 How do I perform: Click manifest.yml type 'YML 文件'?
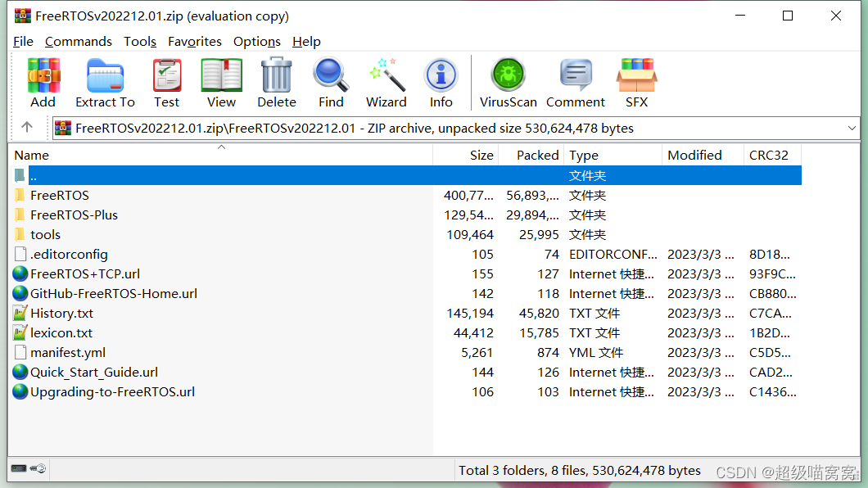tap(596, 352)
